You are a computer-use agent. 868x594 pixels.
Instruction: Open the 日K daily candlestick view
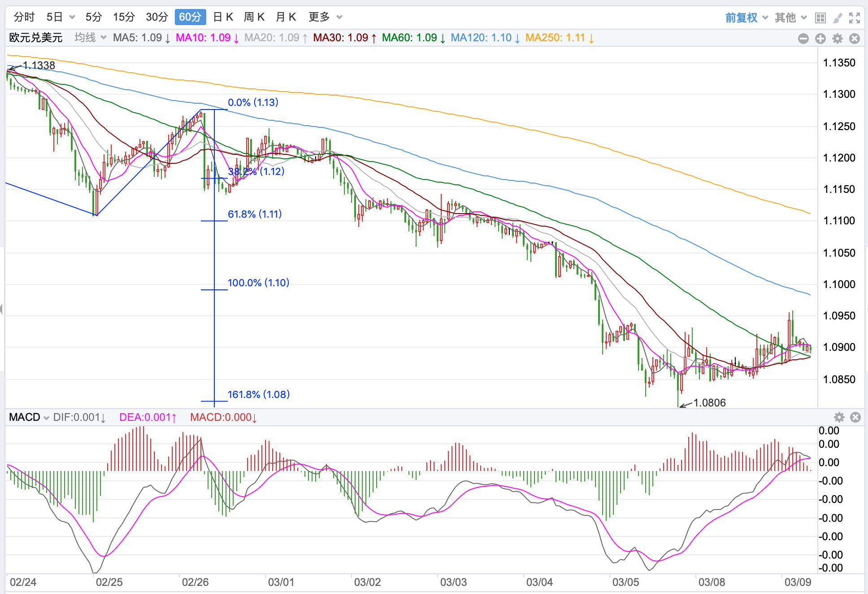tap(223, 17)
